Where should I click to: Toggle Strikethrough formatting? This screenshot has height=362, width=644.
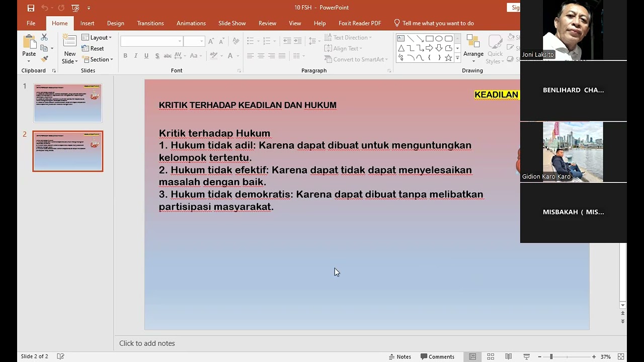(x=168, y=56)
